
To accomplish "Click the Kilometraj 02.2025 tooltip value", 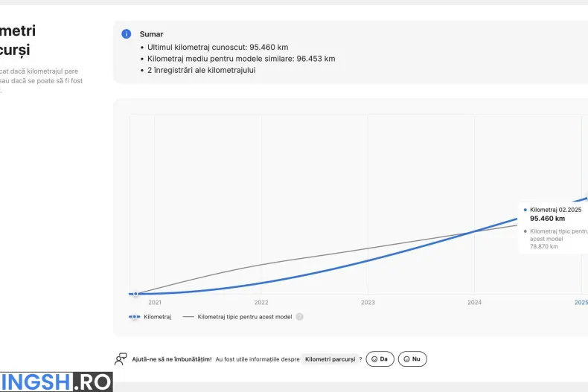I will tap(547, 219).
